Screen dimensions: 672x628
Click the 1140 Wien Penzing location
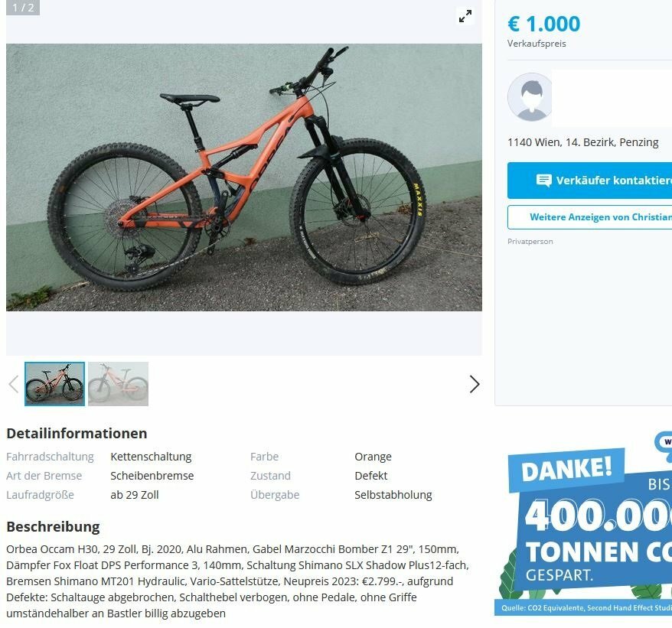click(583, 142)
